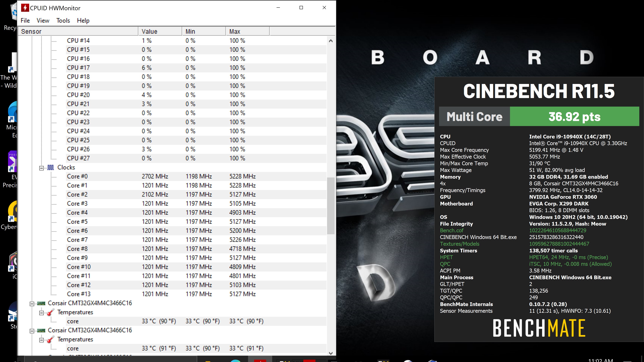Click the 36.92 pts score in BenchMate image
This screenshot has height=362, width=644.
[x=575, y=117]
